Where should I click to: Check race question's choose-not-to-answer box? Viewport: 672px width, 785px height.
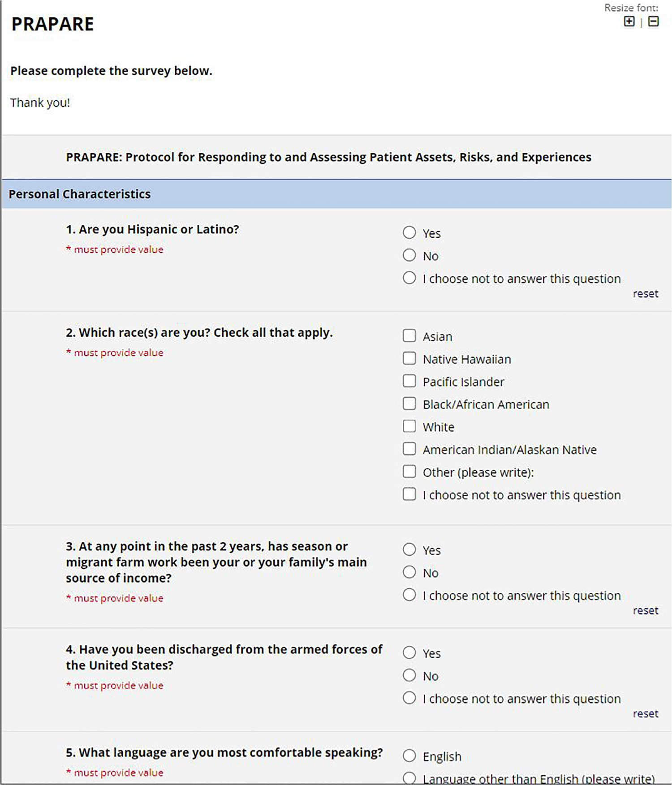[x=409, y=494]
